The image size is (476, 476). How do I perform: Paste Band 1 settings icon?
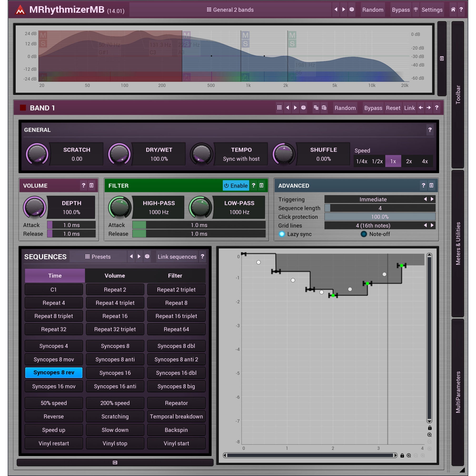[324, 108]
